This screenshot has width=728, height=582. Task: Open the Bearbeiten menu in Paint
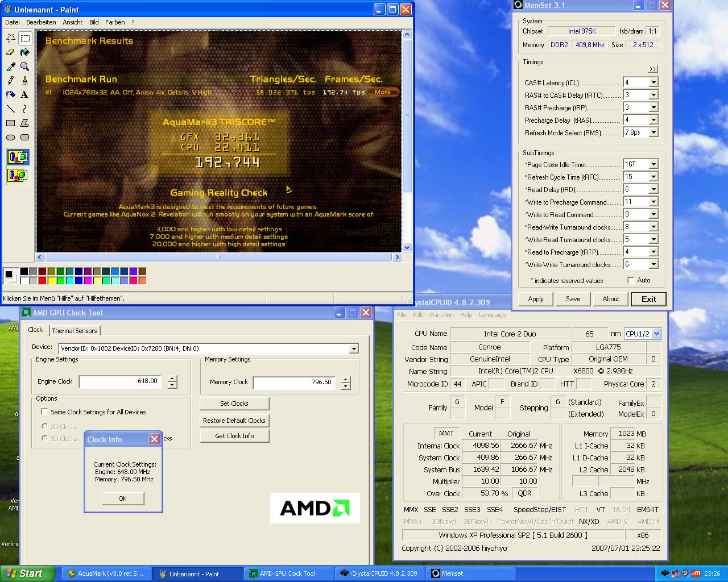click(41, 22)
